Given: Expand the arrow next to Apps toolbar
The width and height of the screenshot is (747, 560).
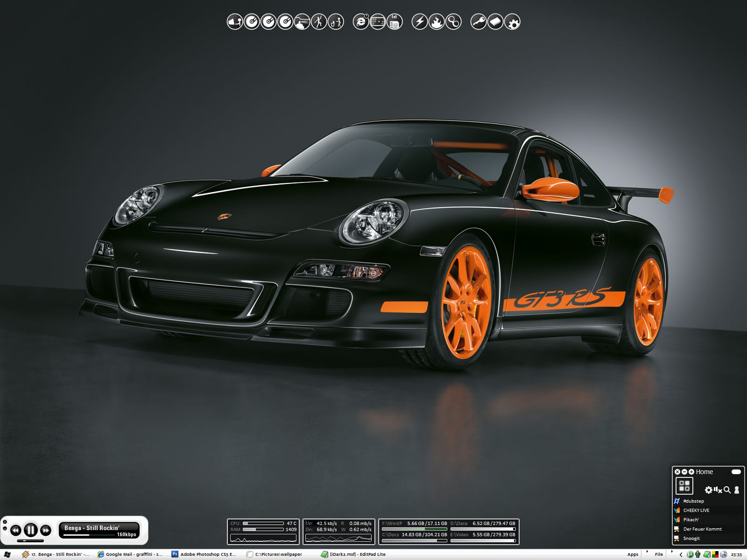Looking at the screenshot, I should 647,552.
